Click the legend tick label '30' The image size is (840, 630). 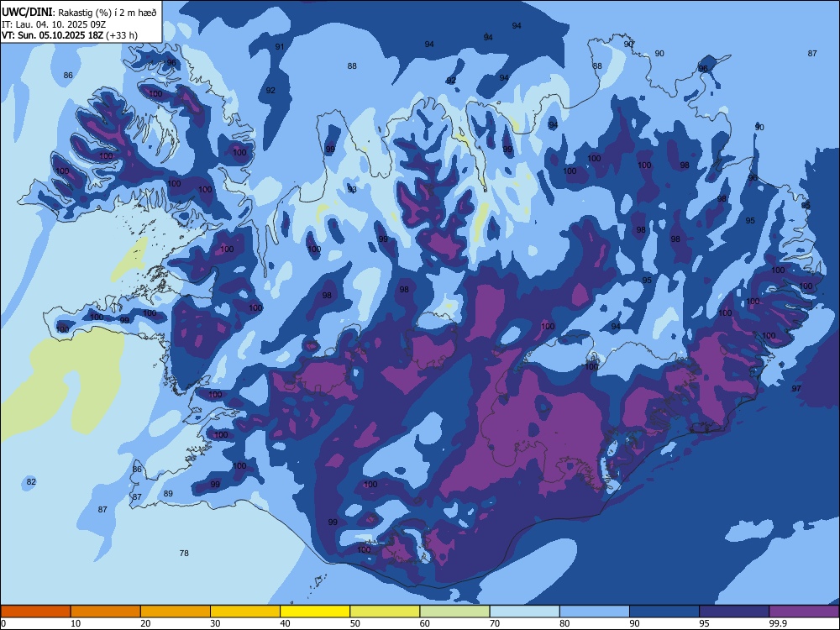[x=215, y=623]
